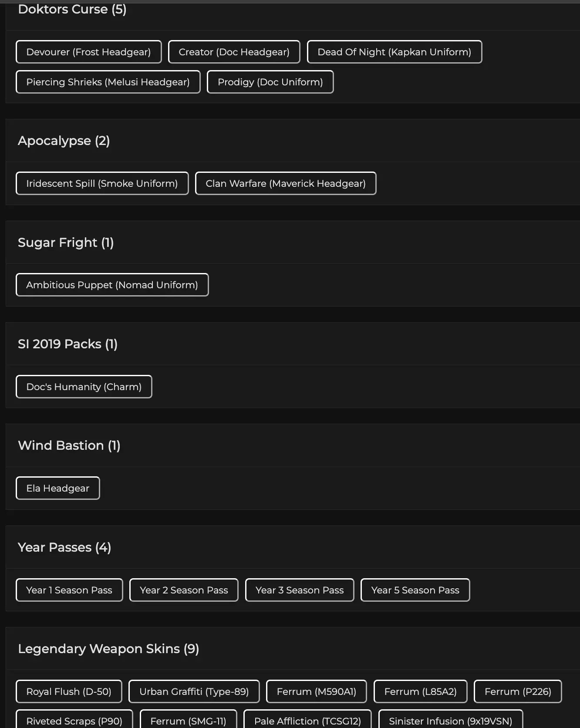The height and width of the screenshot is (728, 580).
Task: Click the Apocalypse (2) section header
Action: click(64, 141)
